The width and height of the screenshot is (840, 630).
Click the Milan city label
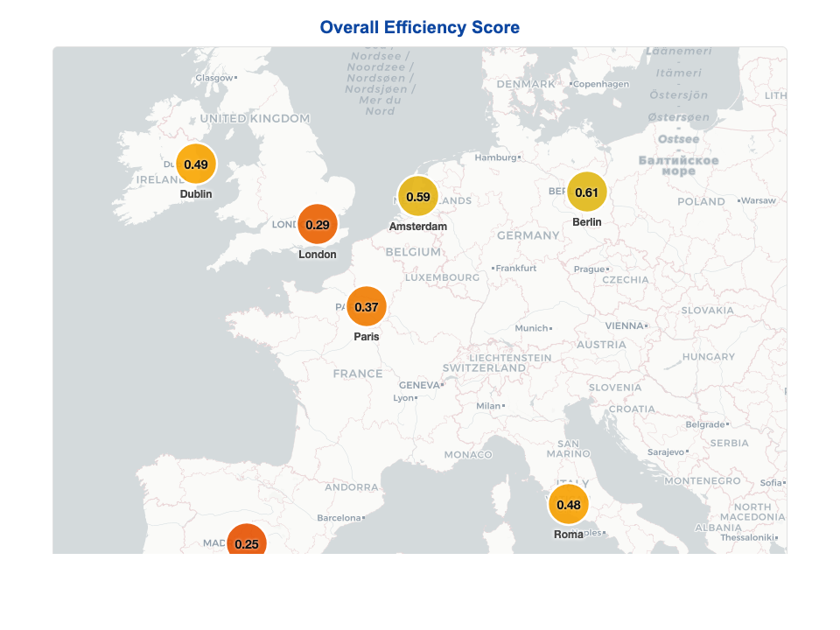(490, 406)
